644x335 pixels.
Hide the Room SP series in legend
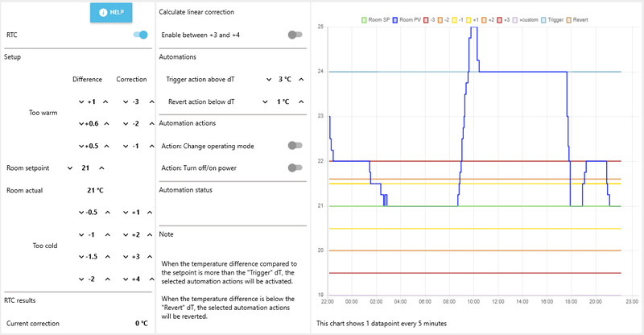coord(378,19)
